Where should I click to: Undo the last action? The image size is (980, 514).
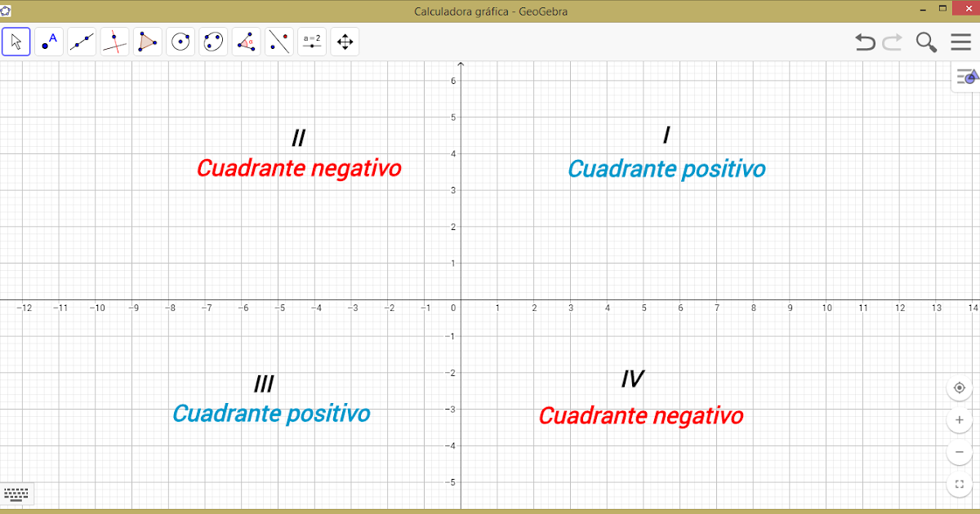pos(864,42)
